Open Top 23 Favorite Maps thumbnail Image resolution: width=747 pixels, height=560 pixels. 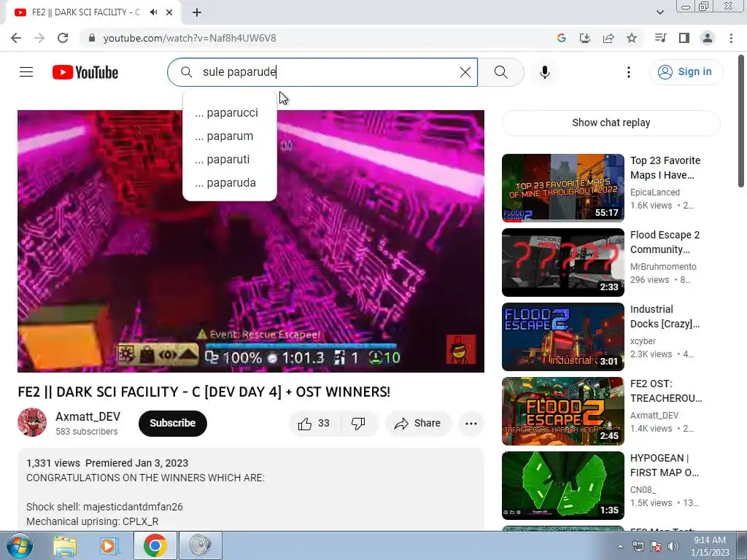(562, 188)
